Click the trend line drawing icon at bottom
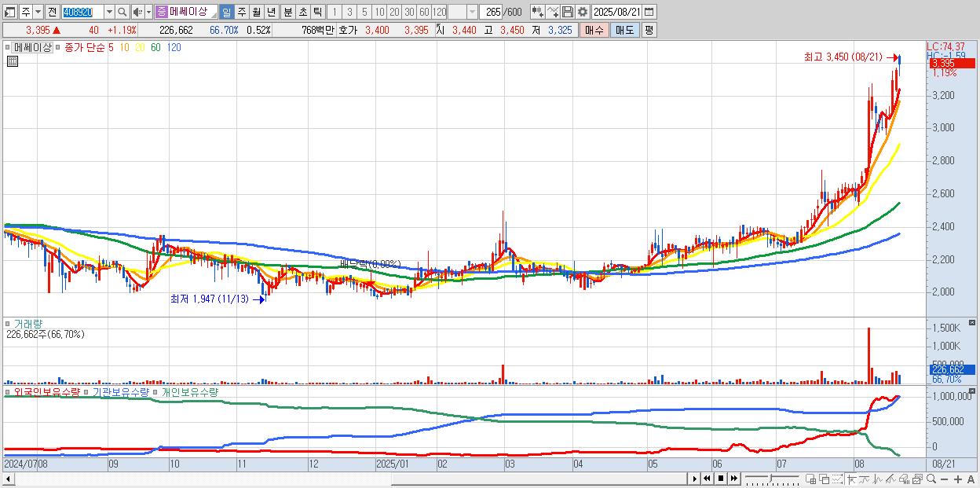This screenshot has width=980, height=488. pyautogui.click(x=890, y=479)
